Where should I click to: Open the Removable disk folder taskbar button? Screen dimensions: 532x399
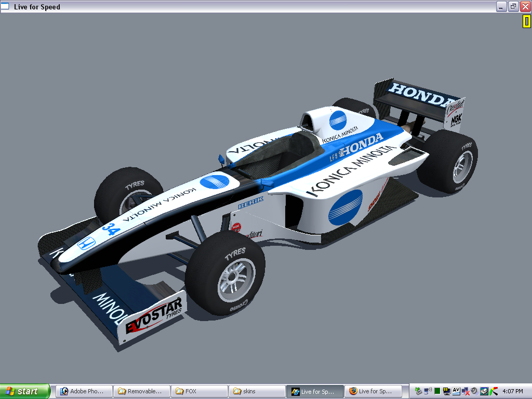click(141, 391)
